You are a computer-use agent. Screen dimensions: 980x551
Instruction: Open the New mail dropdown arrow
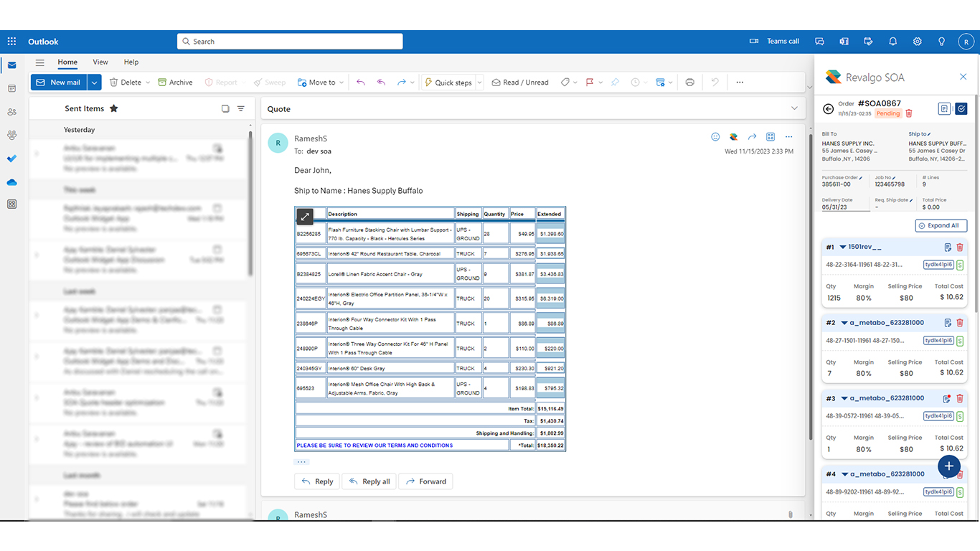[94, 83]
